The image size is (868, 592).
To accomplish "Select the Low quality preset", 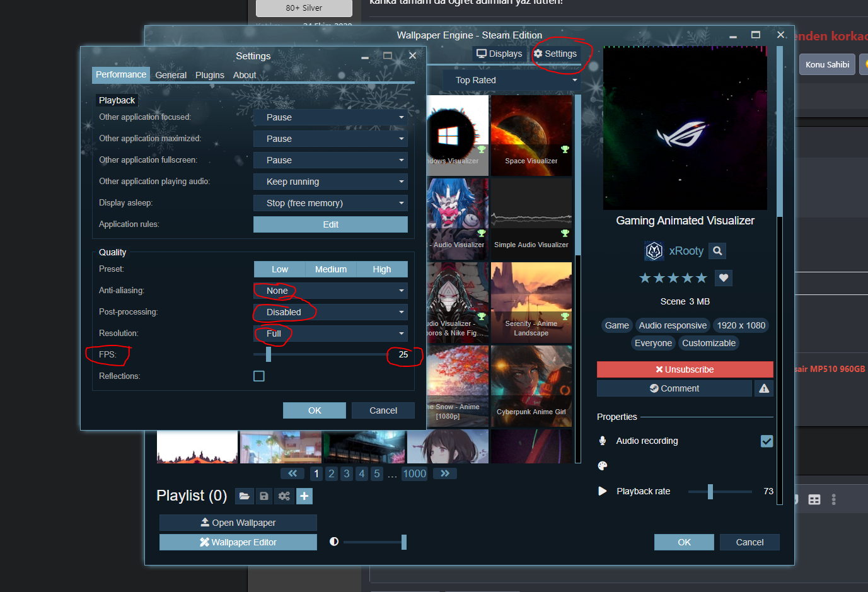I will pos(280,269).
